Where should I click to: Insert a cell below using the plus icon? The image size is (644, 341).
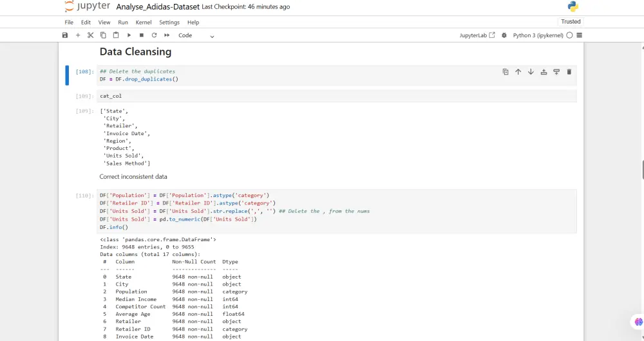point(78,35)
